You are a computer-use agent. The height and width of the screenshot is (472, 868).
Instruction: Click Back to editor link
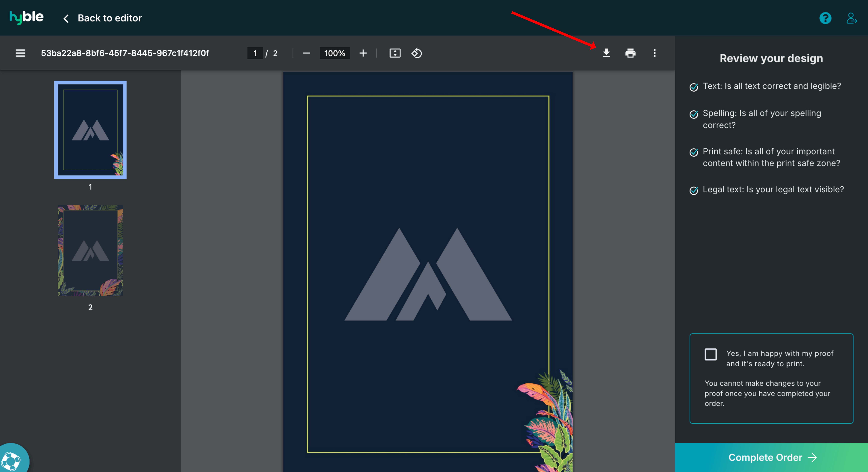pos(110,18)
